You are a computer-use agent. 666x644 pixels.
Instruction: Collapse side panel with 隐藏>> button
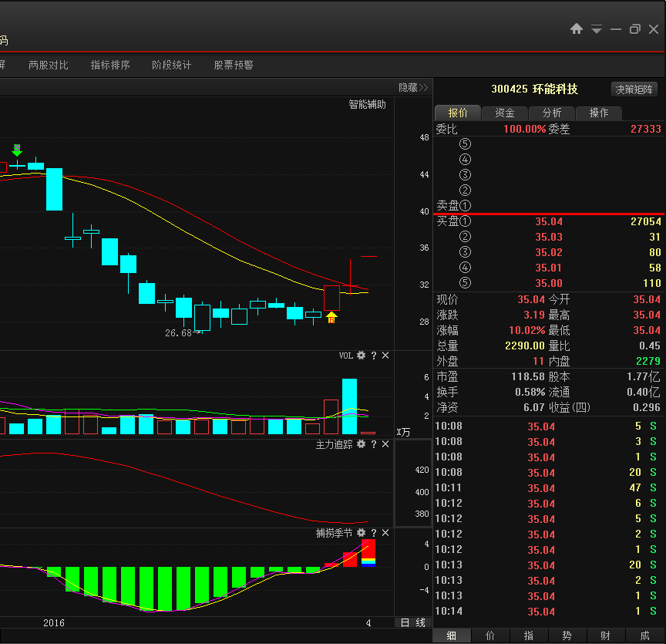[x=412, y=88]
